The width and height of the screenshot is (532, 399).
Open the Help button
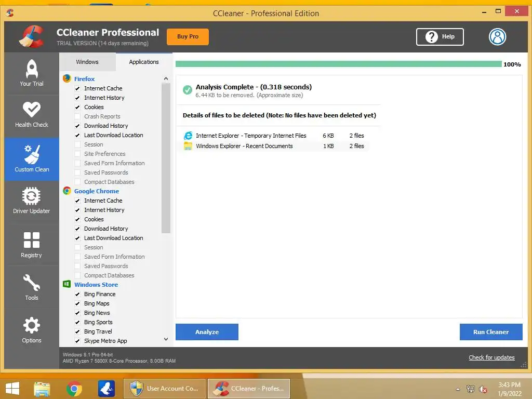(x=440, y=37)
